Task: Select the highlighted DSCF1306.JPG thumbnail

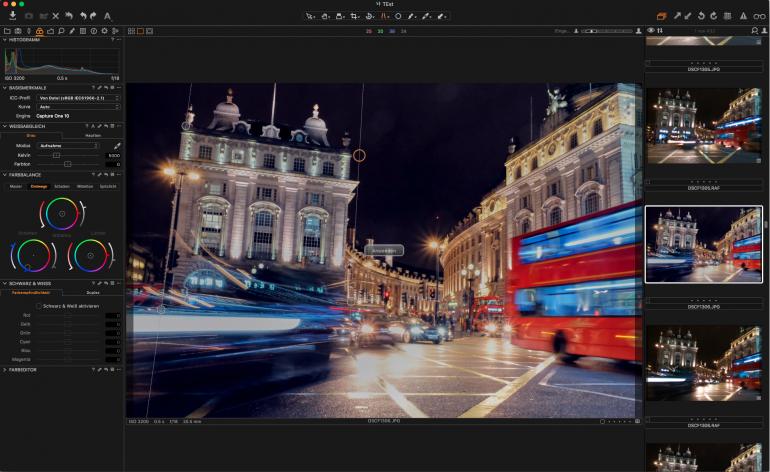Action: (x=704, y=244)
